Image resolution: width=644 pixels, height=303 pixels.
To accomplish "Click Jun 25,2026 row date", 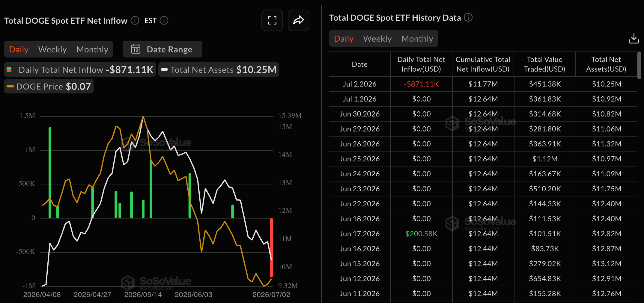I will pyautogui.click(x=359, y=159).
